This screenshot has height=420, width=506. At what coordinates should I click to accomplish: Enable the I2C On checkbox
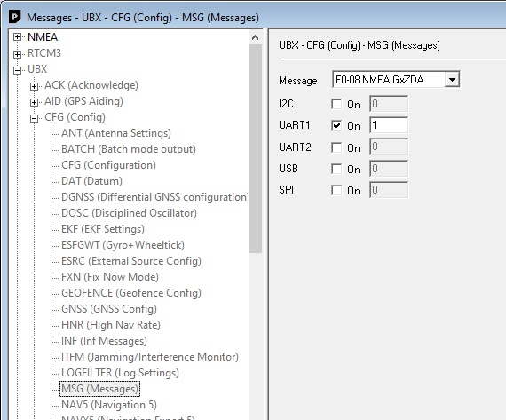336,104
